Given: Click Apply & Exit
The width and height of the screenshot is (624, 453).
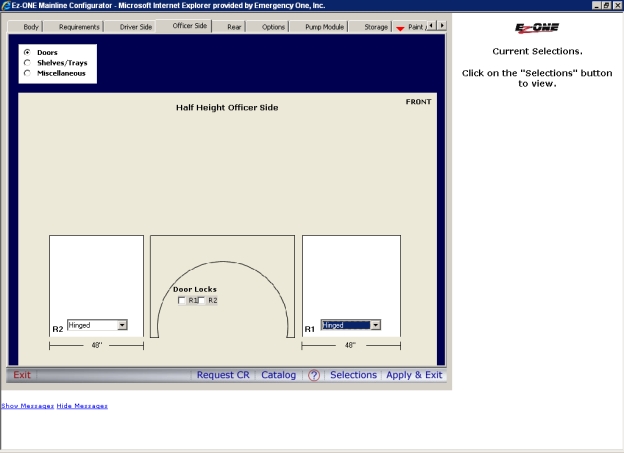Looking at the screenshot, I should (x=414, y=375).
